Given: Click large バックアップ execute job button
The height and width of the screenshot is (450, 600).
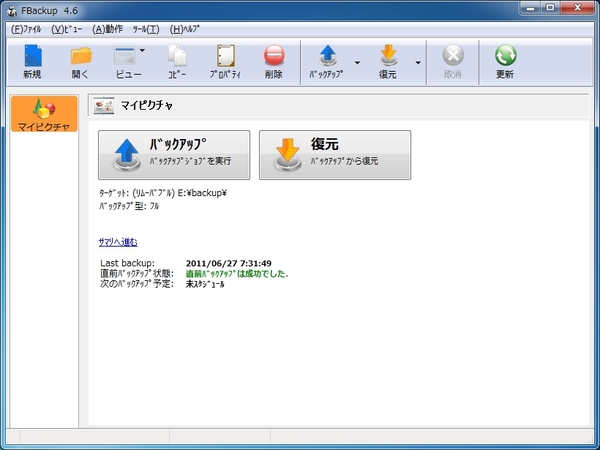Looking at the screenshot, I should click(x=174, y=155).
